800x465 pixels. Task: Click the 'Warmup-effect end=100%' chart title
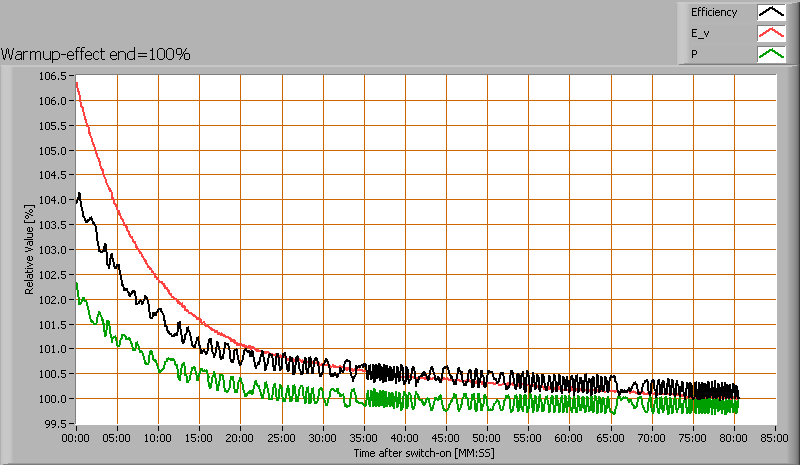(x=96, y=54)
